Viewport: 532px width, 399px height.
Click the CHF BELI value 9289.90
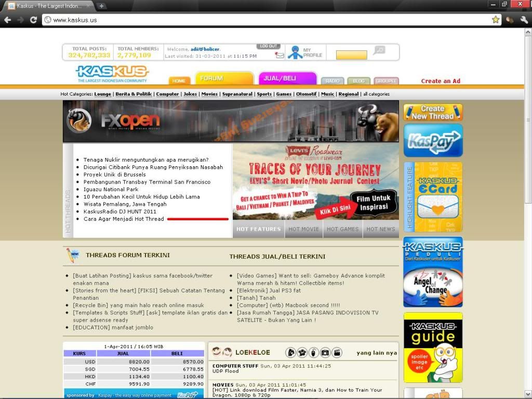193,384
